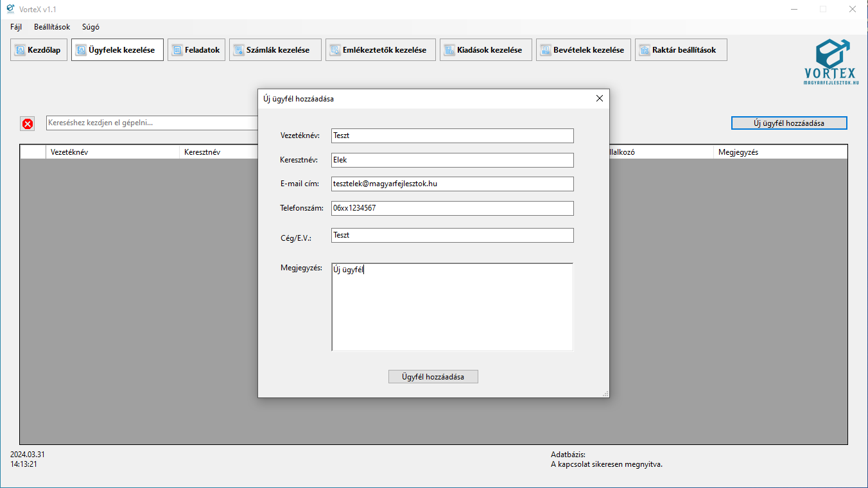Open the Fájl menu

pos(16,27)
